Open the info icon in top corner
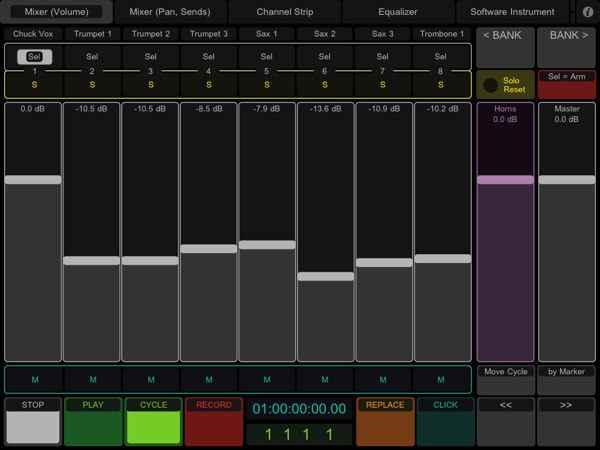600x450 pixels. [587, 12]
